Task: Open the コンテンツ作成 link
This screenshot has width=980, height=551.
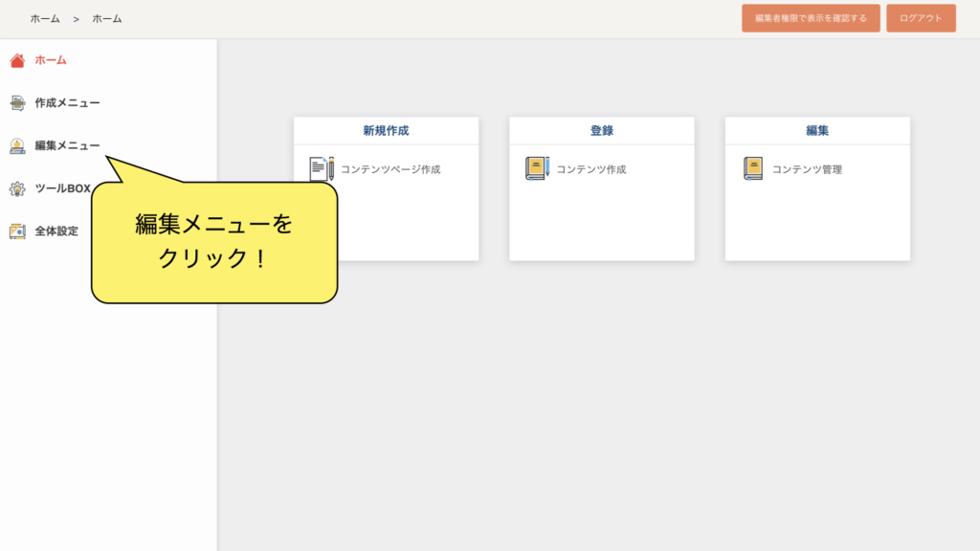Action: (590, 169)
